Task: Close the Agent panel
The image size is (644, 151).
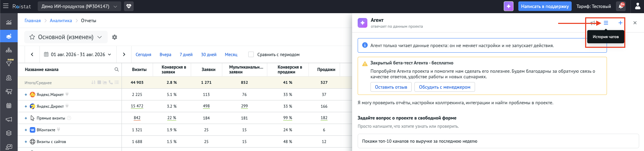Action: click(635, 23)
